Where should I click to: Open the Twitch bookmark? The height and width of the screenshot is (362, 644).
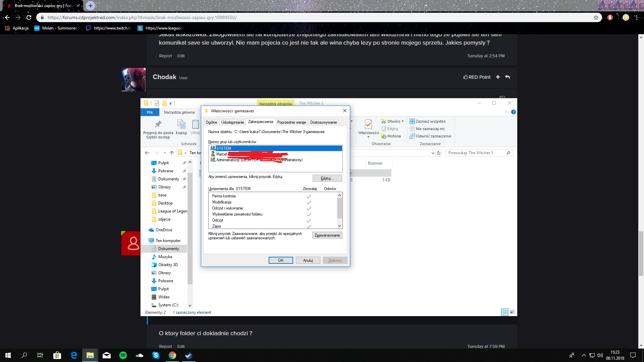point(109,28)
